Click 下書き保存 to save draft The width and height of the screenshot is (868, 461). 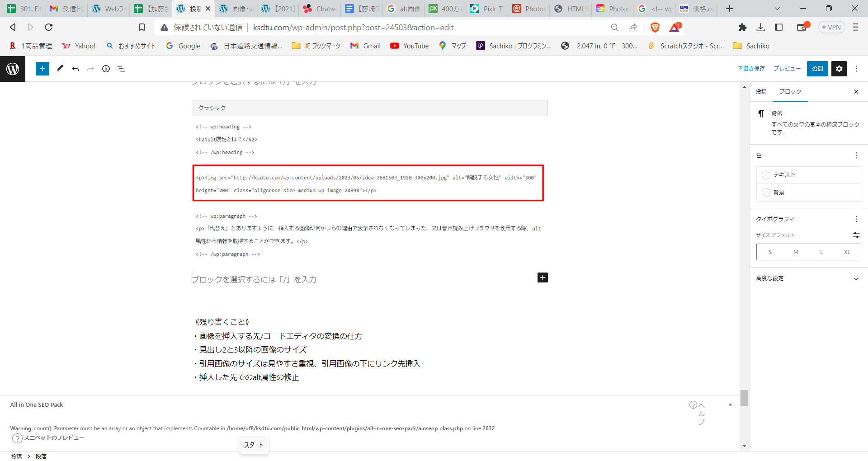pyautogui.click(x=751, y=69)
